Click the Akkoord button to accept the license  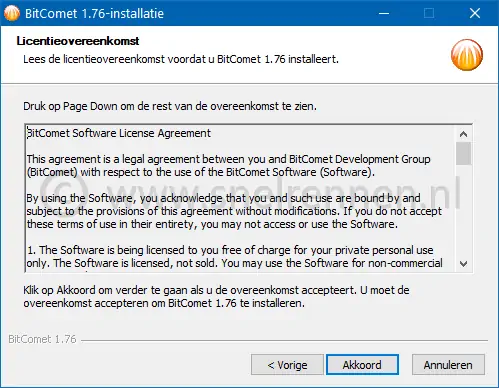point(362,365)
